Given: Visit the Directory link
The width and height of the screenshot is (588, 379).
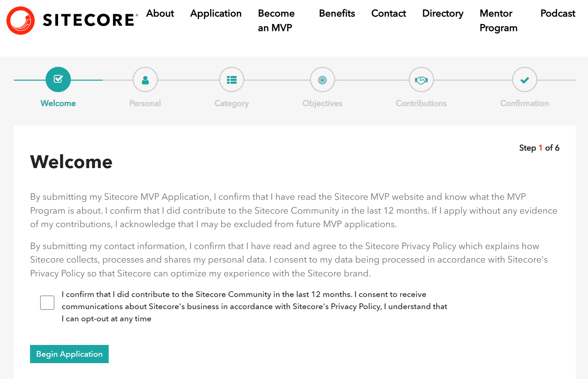Looking at the screenshot, I should 443,13.
